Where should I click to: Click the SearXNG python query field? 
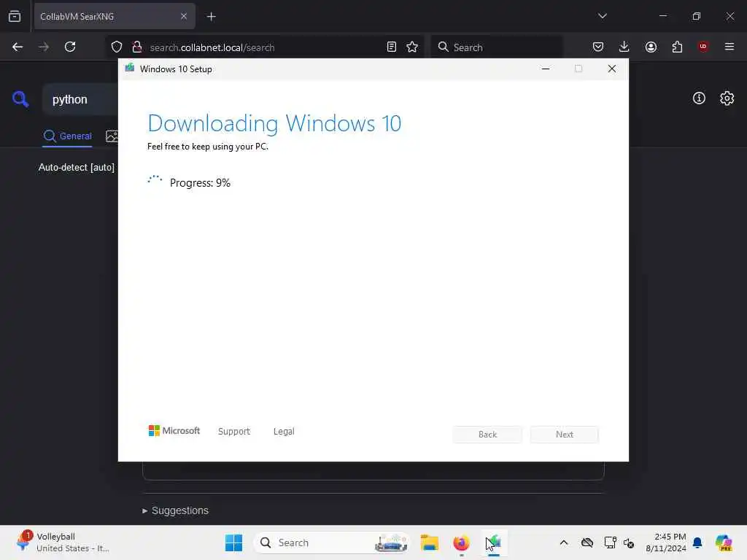pos(80,99)
